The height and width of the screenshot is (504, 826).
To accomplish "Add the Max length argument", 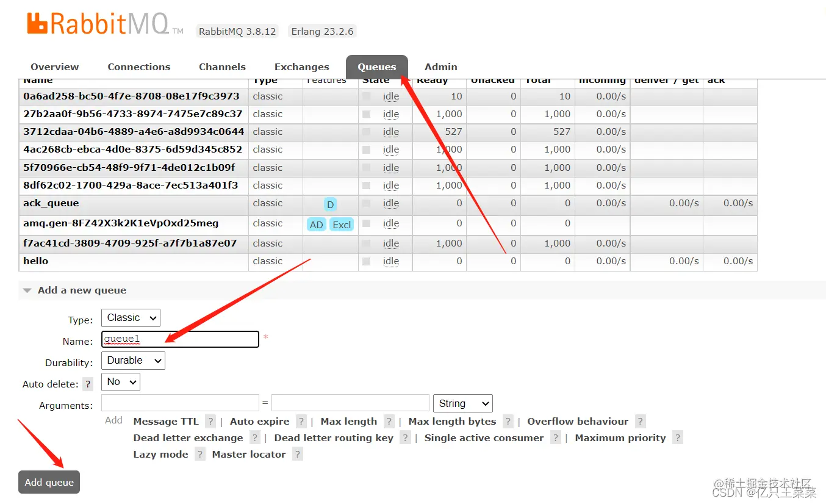I will 349,422.
